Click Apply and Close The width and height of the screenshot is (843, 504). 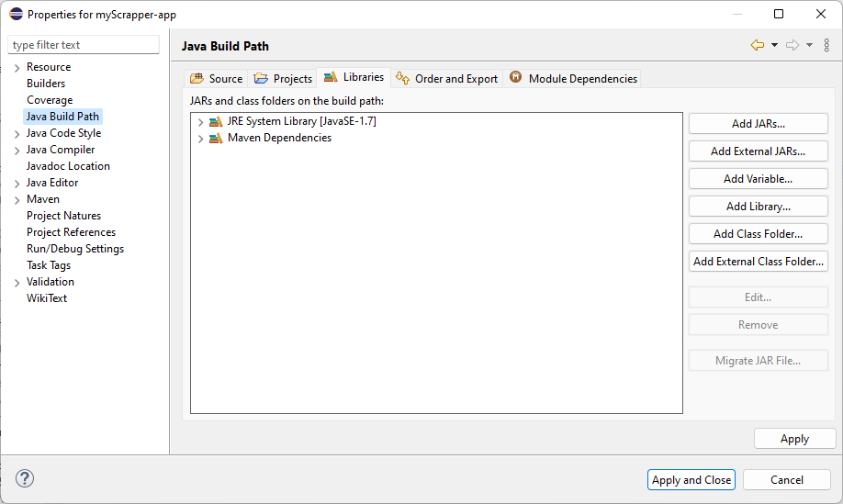pos(691,480)
